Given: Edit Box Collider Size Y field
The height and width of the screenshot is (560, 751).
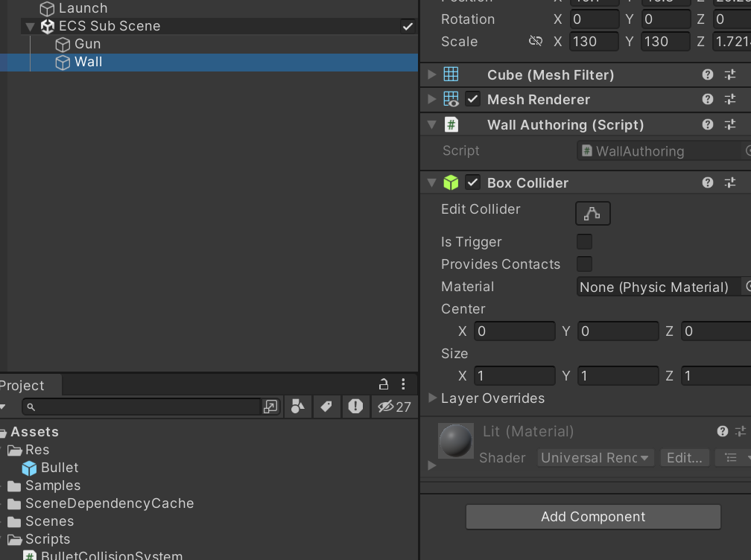Looking at the screenshot, I should (x=618, y=376).
